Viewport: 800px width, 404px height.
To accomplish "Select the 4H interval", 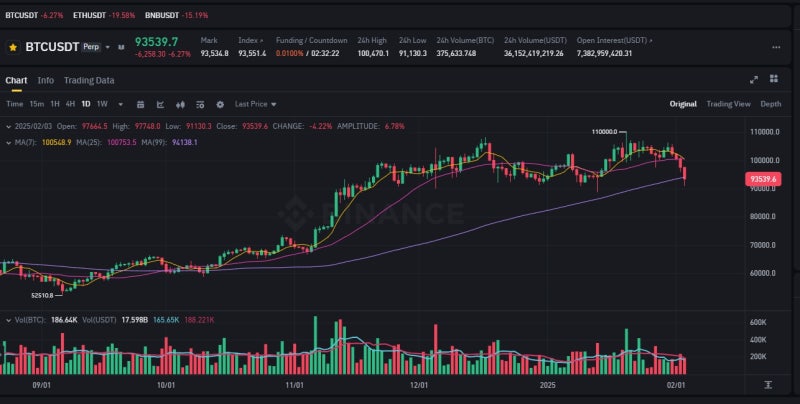I will tap(70, 104).
